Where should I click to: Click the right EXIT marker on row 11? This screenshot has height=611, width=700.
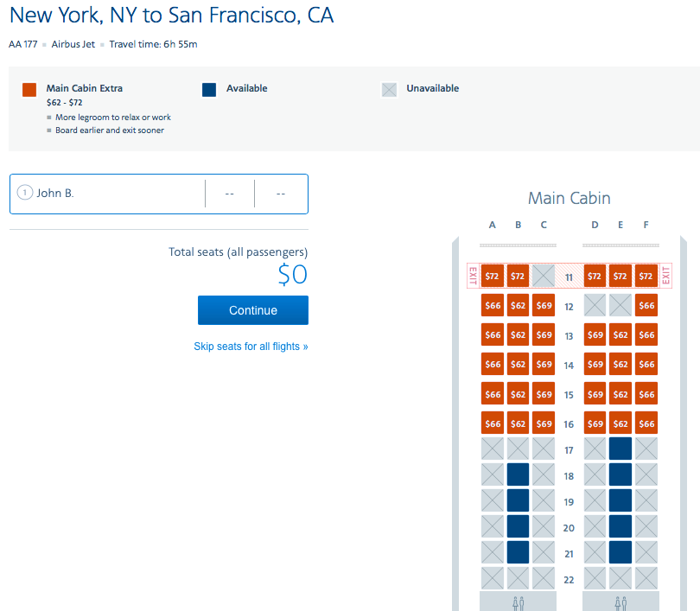[665, 276]
